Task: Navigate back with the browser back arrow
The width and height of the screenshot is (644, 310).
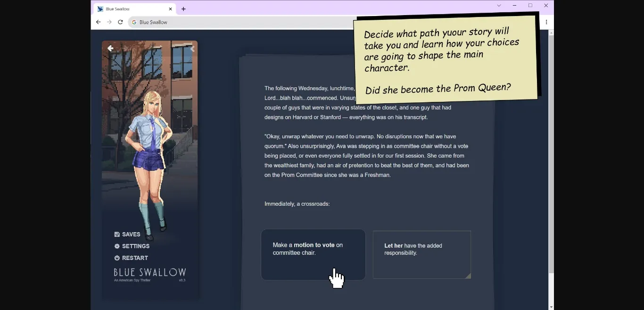Action: coord(98,22)
